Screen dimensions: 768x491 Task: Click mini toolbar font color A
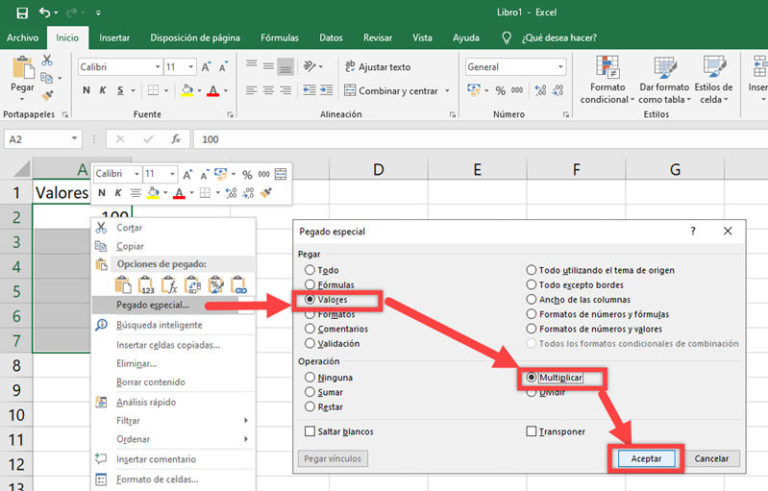click(x=179, y=193)
